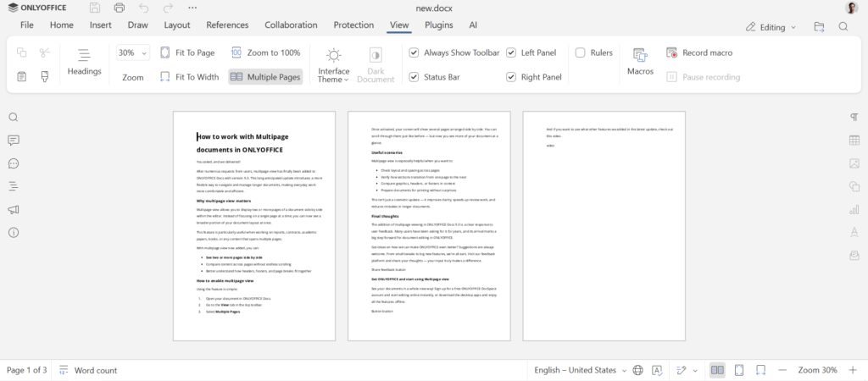The image size is (868, 381).
Task: Click the Undo arrow icon
Action: 143,8
